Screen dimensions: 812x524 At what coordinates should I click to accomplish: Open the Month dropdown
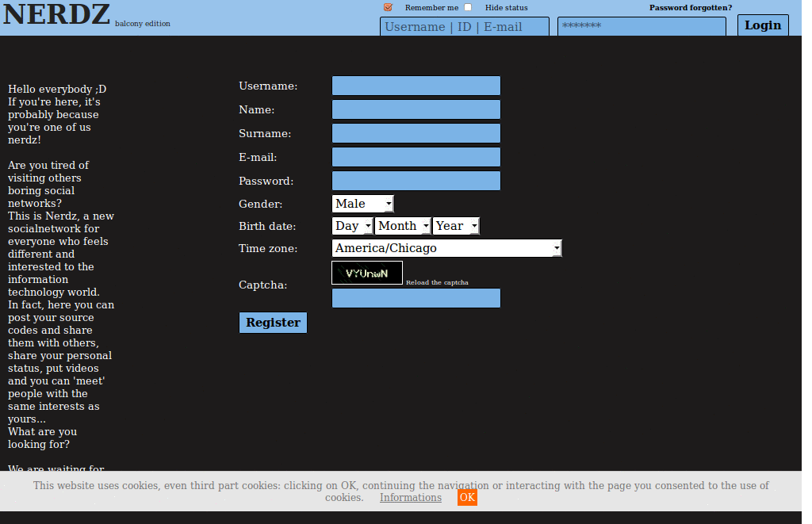pyautogui.click(x=402, y=225)
